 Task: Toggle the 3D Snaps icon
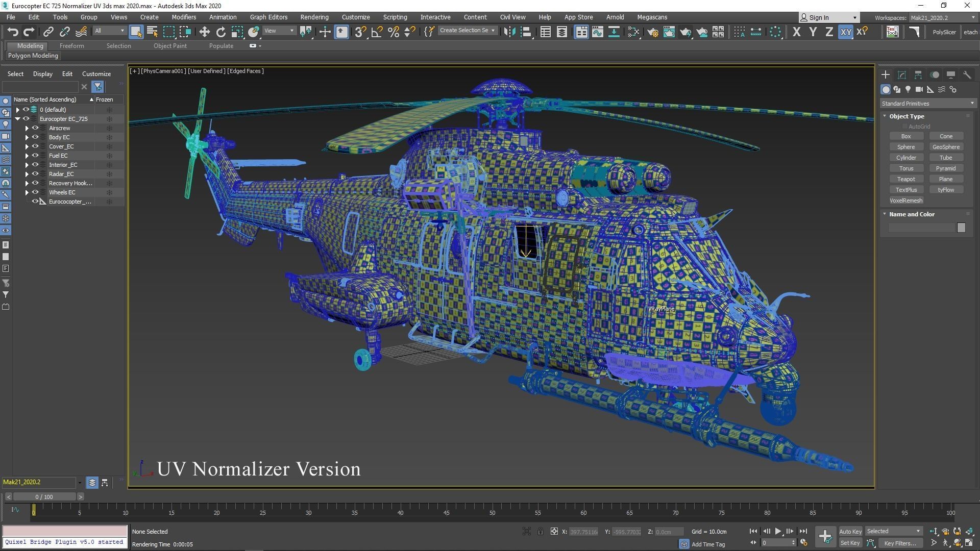coord(360,32)
